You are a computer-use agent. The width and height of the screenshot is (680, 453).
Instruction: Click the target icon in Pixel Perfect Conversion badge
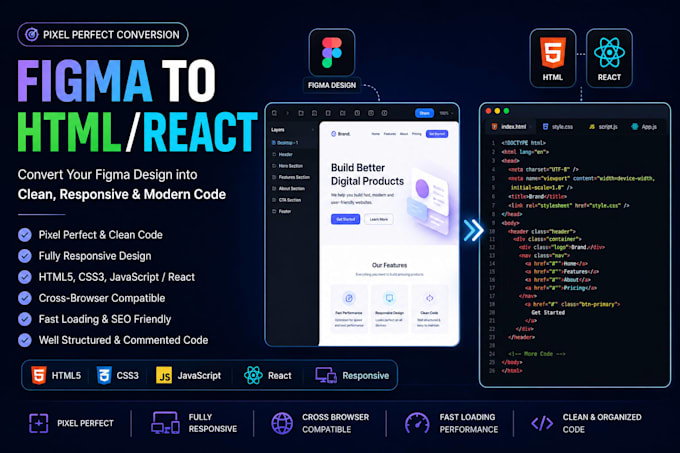pyautogui.click(x=32, y=34)
